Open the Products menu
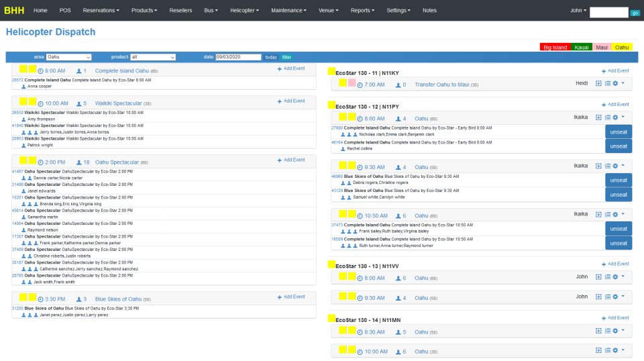This screenshot has height=361, width=644. click(144, 10)
